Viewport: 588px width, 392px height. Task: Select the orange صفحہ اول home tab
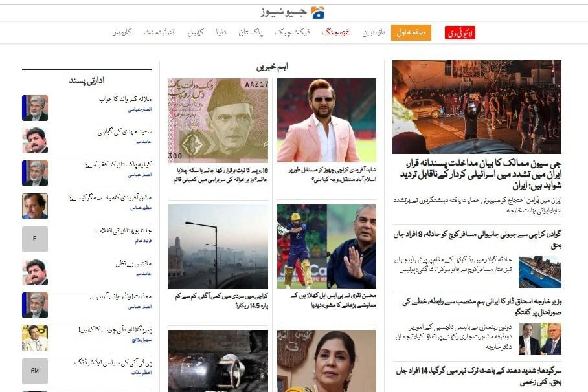pyautogui.click(x=411, y=32)
